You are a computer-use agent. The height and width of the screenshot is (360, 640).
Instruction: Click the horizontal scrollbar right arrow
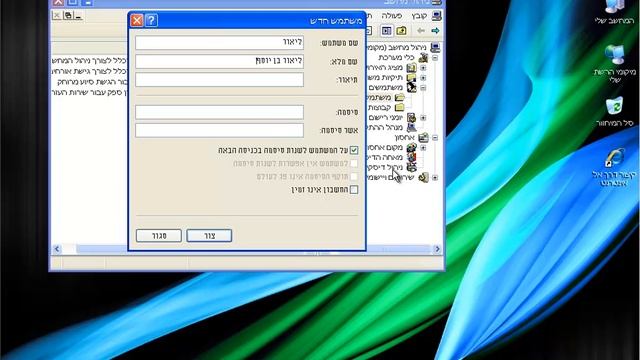coord(437,249)
